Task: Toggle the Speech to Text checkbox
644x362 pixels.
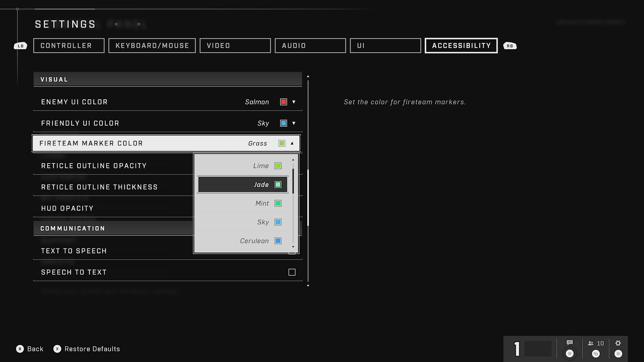Action: click(291, 272)
